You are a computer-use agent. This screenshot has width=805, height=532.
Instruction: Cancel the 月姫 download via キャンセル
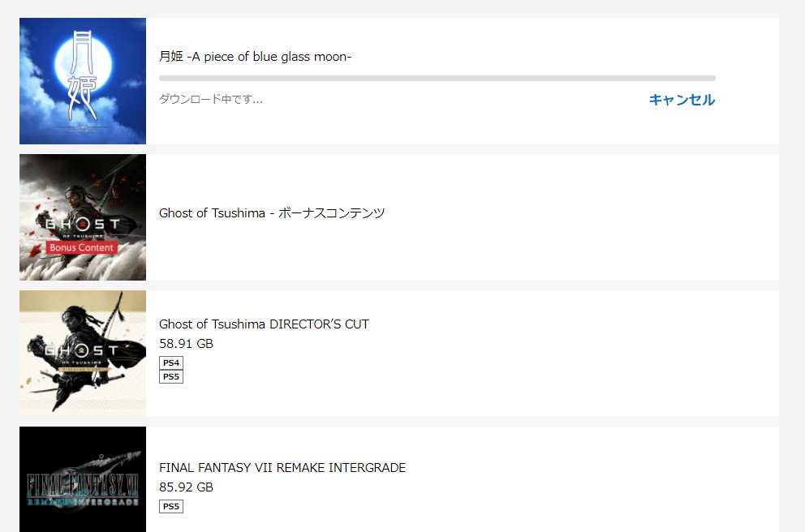tap(682, 100)
